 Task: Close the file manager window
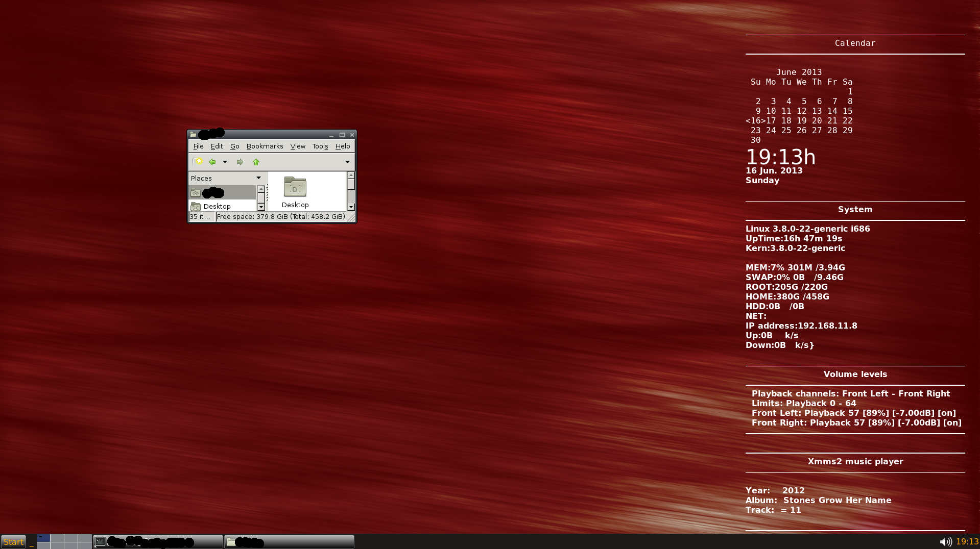[x=352, y=135]
